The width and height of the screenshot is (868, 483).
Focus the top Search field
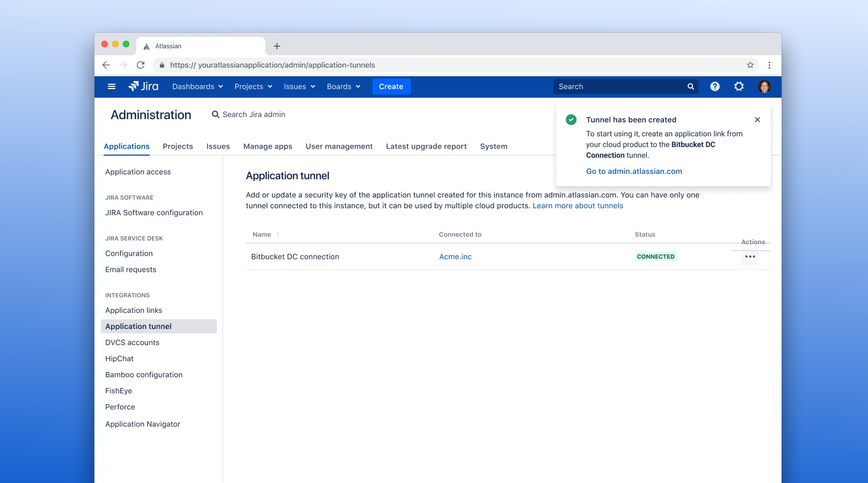point(625,86)
